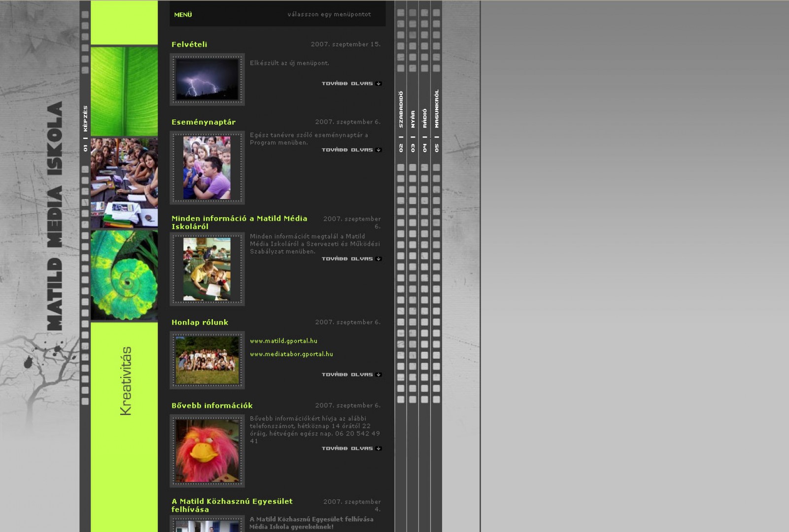Expand Tovább olvas arrow for Eseménynaptár
This screenshot has width=789, height=532.
point(378,150)
